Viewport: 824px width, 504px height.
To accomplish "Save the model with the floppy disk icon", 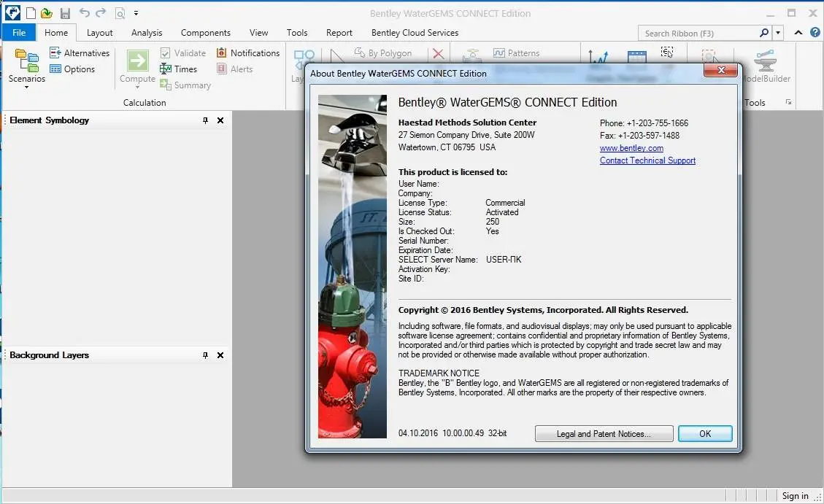I will [65, 13].
